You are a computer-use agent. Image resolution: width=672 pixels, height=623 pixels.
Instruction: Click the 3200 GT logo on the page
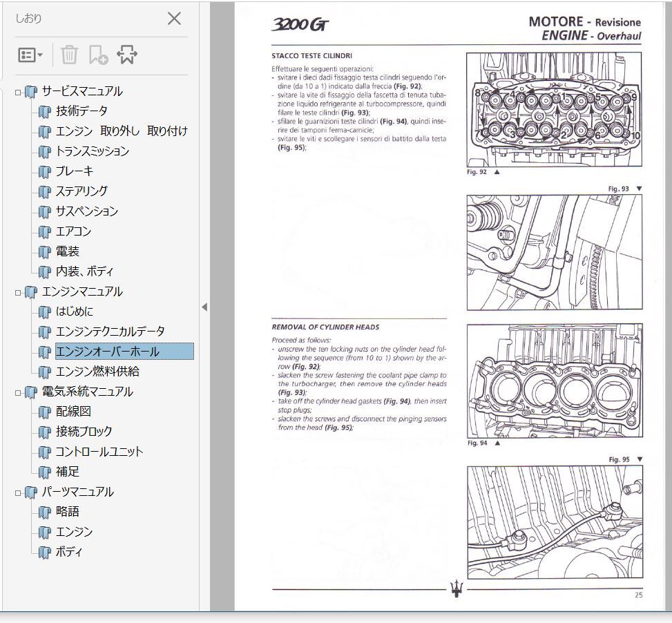pyautogui.click(x=300, y=25)
